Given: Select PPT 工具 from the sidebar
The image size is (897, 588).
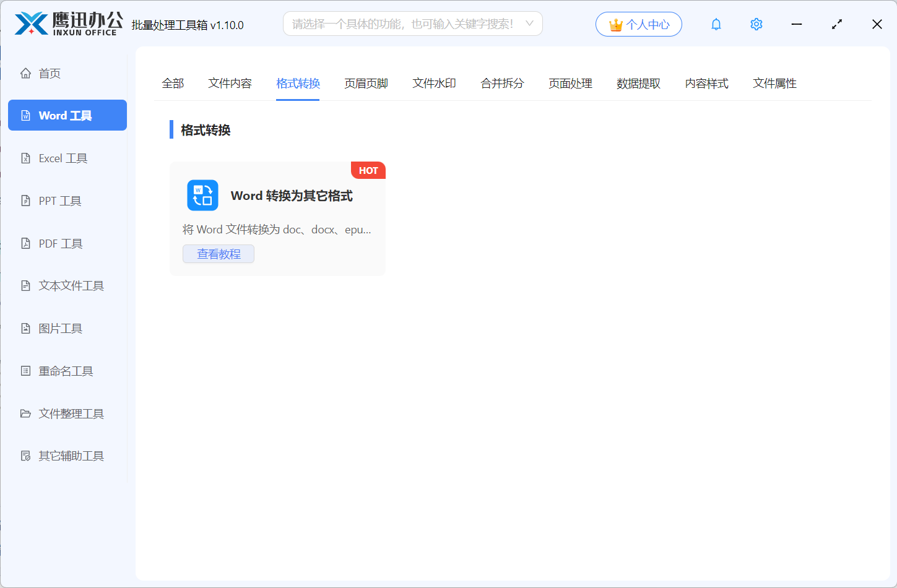Looking at the screenshot, I should pos(60,201).
